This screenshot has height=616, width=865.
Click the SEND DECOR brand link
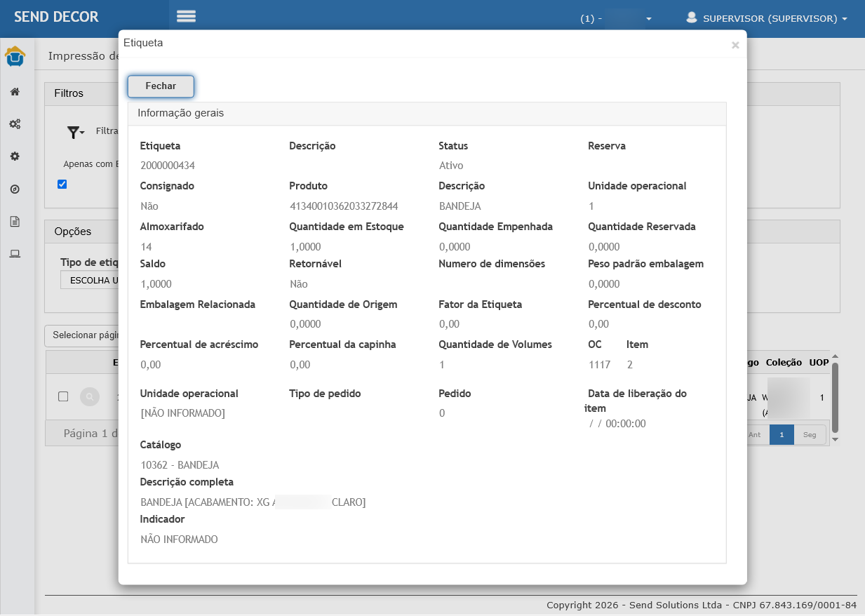tap(56, 17)
